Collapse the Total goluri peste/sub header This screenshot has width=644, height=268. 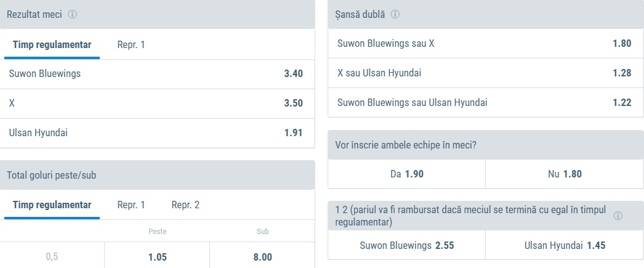pos(157,175)
